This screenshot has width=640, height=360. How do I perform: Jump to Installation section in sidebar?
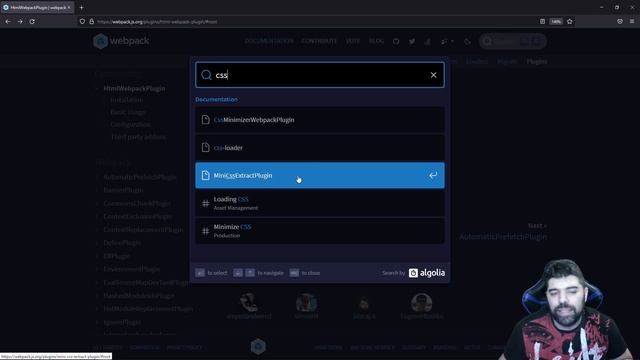pyautogui.click(x=127, y=100)
